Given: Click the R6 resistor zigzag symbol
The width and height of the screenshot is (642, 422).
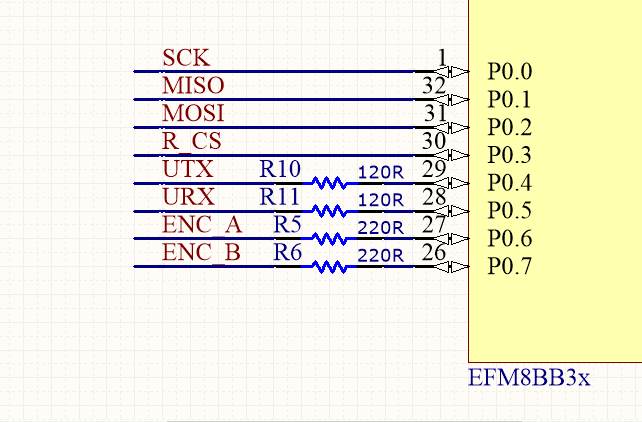Looking at the screenshot, I should coord(329,267).
